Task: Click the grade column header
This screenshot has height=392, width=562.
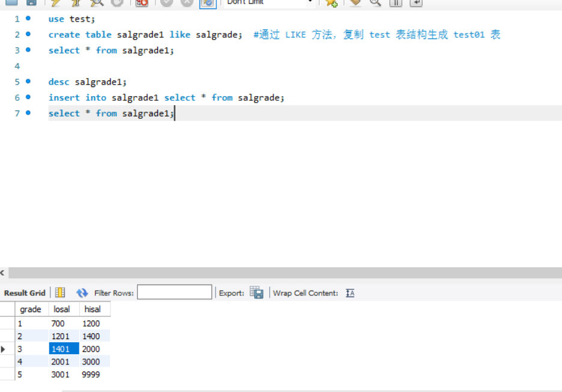Action: (31, 309)
